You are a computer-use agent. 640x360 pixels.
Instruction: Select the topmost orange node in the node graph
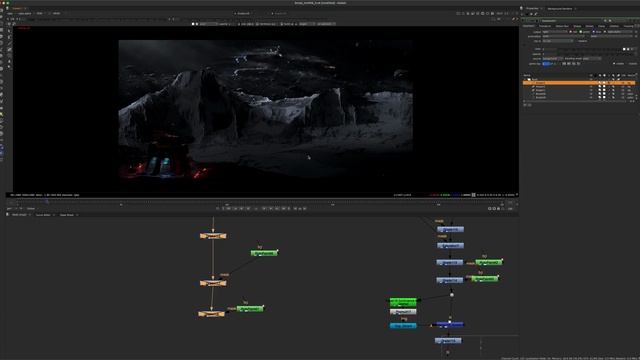[x=213, y=236]
